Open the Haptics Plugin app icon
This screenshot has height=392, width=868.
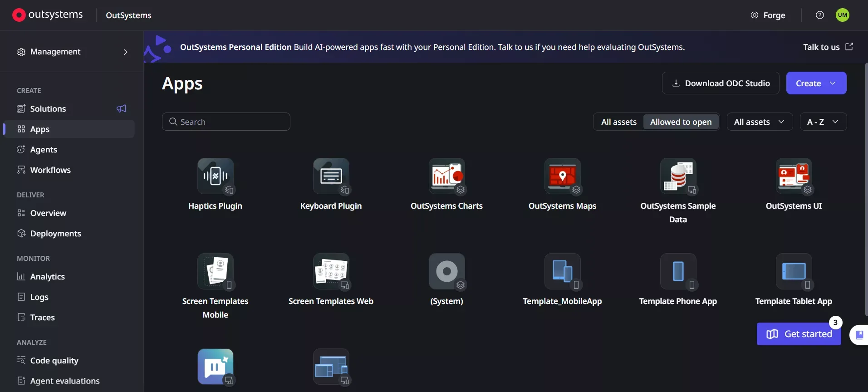click(x=216, y=176)
